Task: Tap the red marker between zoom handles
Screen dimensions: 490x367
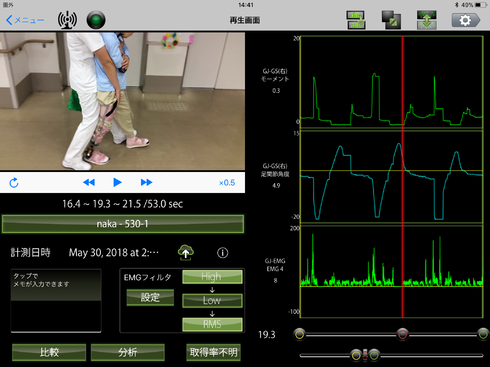Action: [365, 355]
